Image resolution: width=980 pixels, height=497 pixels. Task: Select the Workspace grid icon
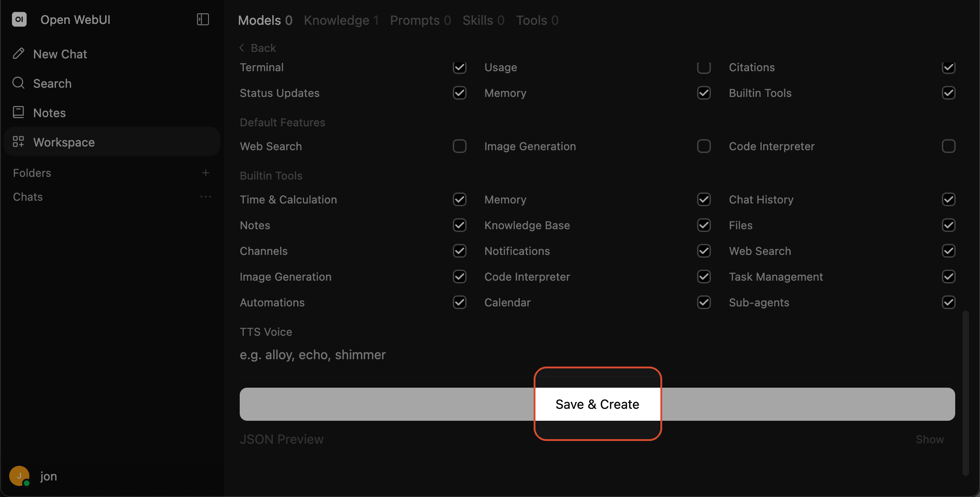pyautogui.click(x=18, y=142)
